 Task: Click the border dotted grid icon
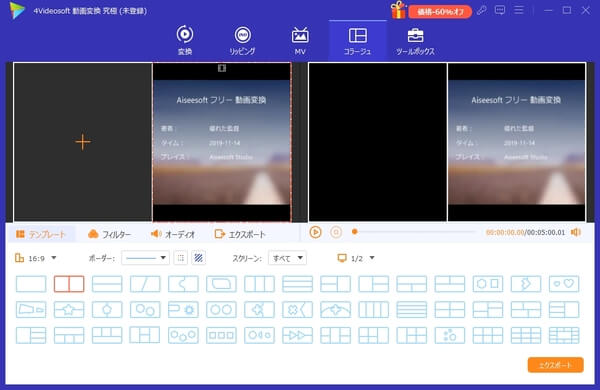[x=181, y=258]
